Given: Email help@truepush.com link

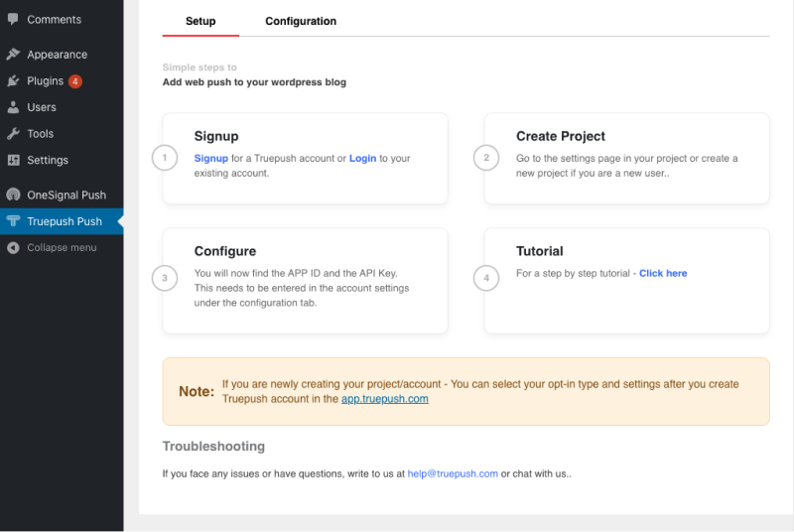Looking at the screenshot, I should (x=453, y=473).
